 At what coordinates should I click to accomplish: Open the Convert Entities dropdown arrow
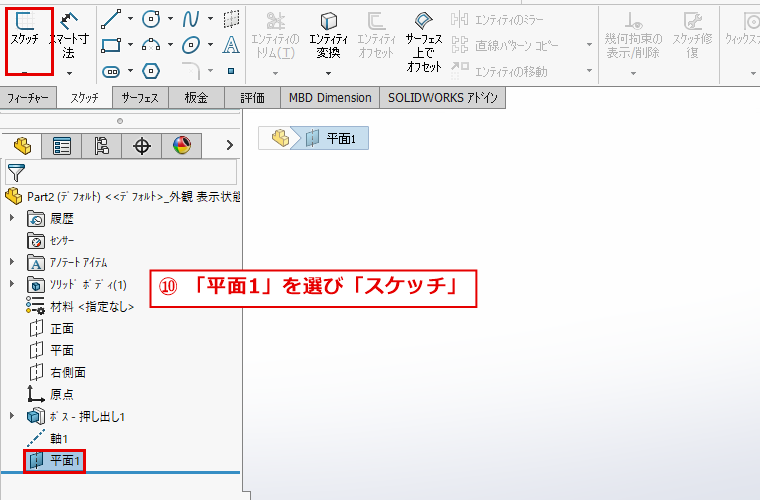tap(328, 73)
